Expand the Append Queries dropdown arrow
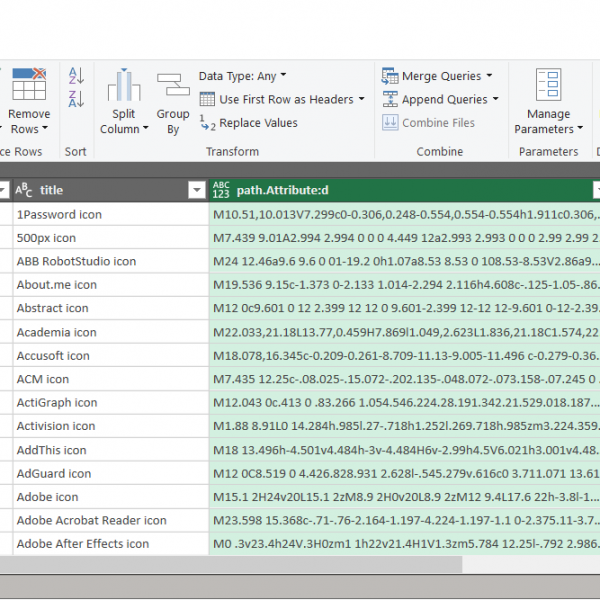Screen dimensions: 600x600 coord(496,99)
